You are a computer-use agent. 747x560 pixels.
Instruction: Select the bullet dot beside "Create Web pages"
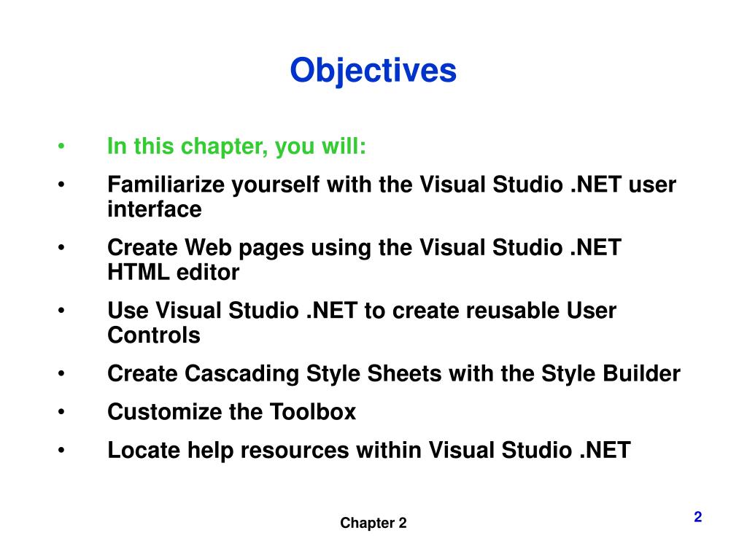63,249
